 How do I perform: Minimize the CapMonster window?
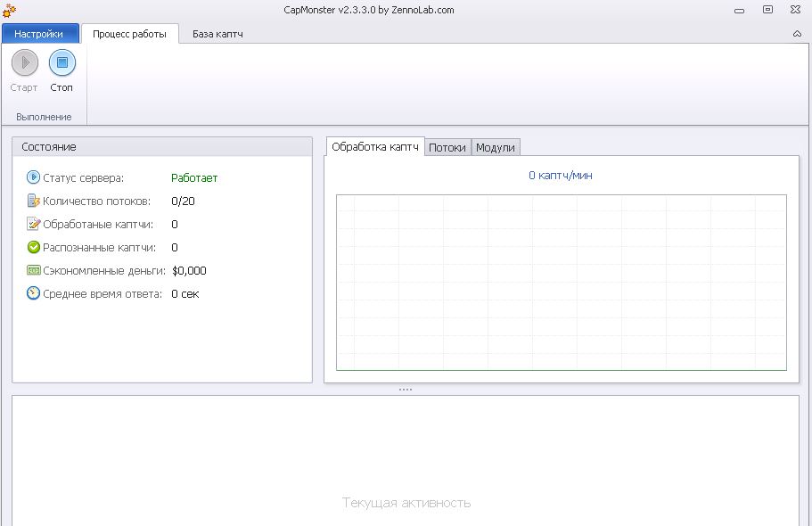pos(740,11)
